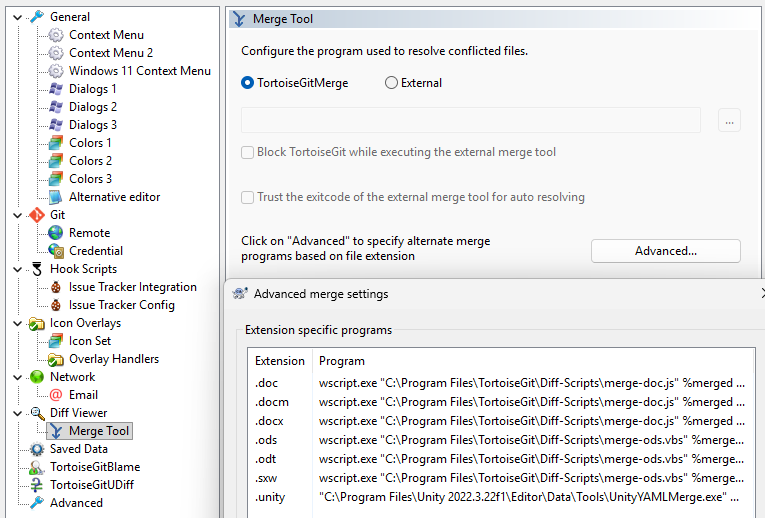The image size is (765, 518).
Task: Open the TortoiseGitBlame settings page
Action: 95,467
